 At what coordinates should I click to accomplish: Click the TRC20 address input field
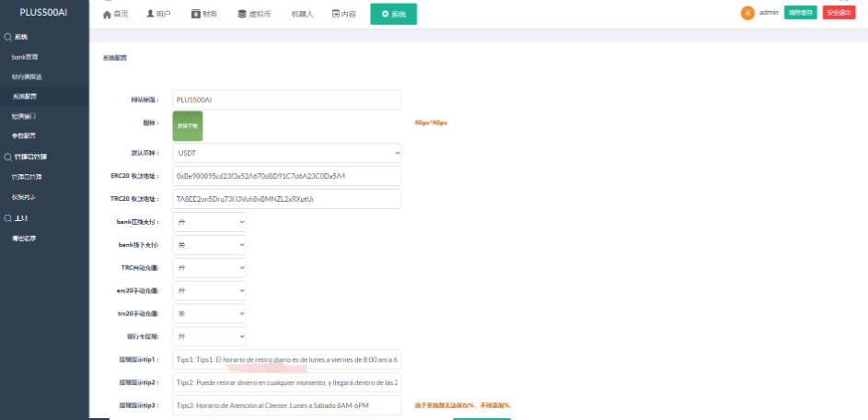pos(287,199)
